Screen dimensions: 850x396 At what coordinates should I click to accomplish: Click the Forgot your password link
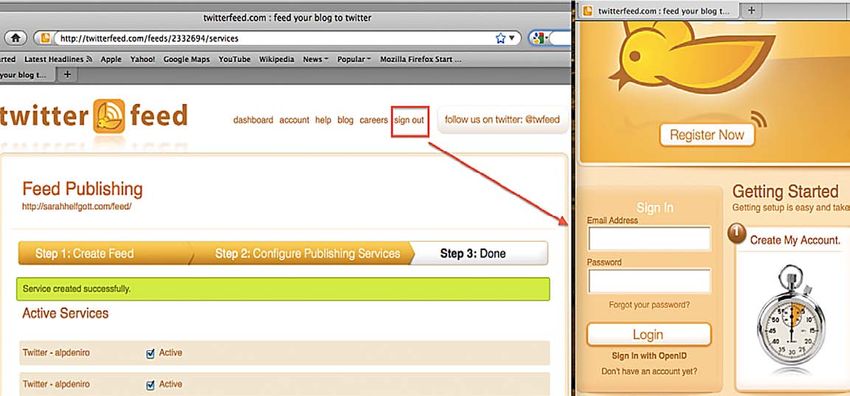pos(649,305)
